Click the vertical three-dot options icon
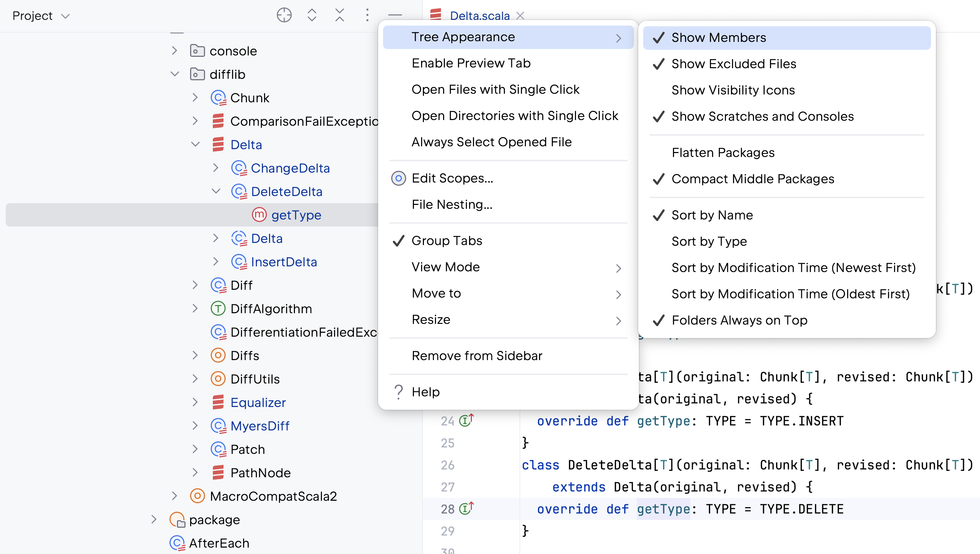This screenshot has width=980, height=554. [367, 15]
